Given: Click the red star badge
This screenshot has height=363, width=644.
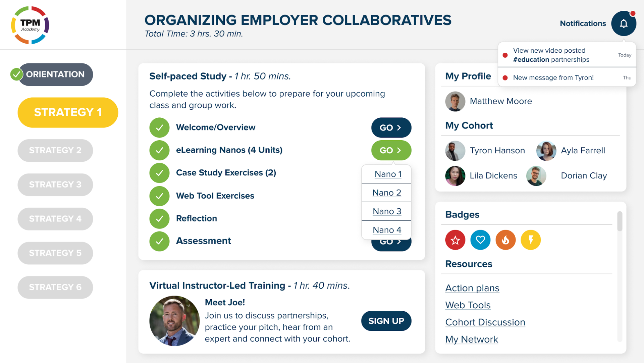Looking at the screenshot, I should click(455, 240).
